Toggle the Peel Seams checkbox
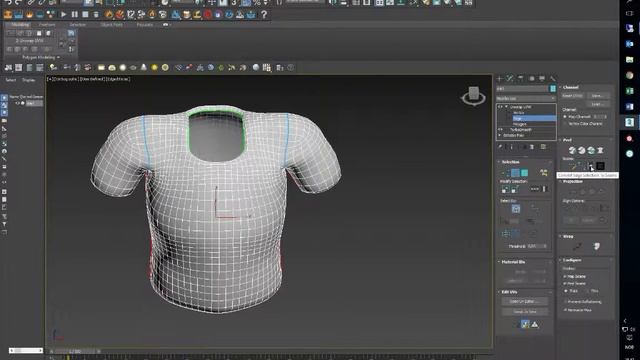The height and width of the screenshot is (360, 640). click(565, 283)
